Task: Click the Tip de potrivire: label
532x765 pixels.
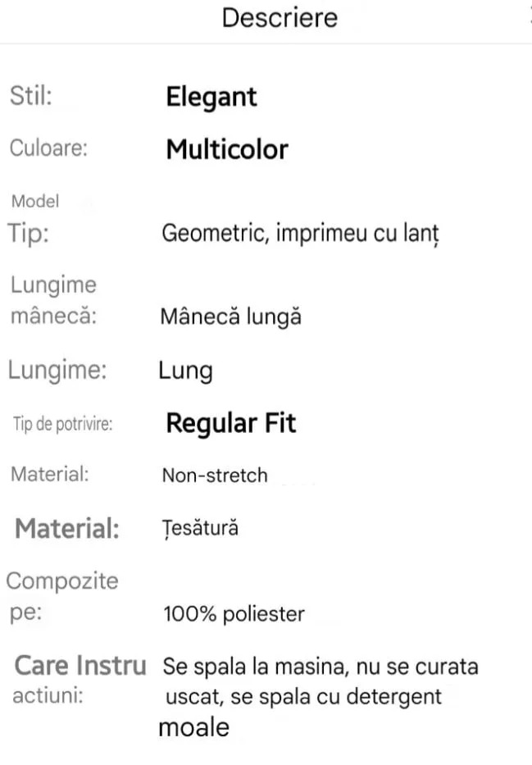Action: [x=62, y=424]
